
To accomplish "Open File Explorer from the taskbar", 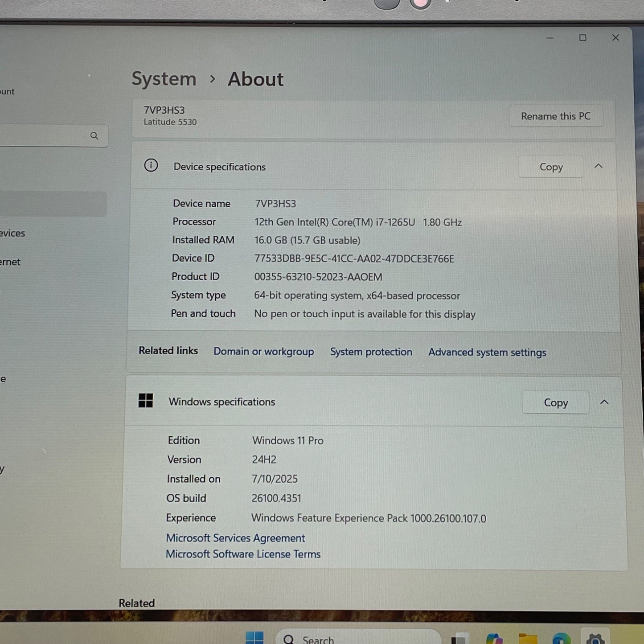I will pos(528,639).
